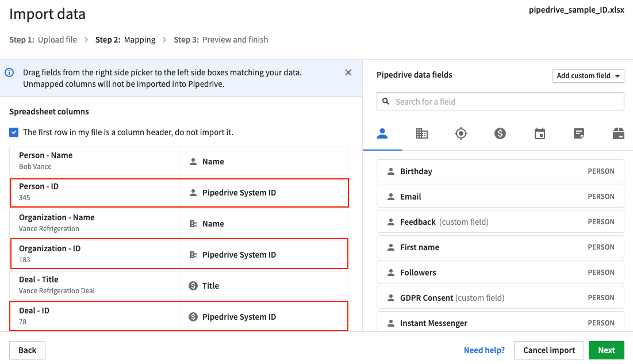Uncheck the first row is column header checkbox
This screenshot has height=364, width=633.
point(14,132)
